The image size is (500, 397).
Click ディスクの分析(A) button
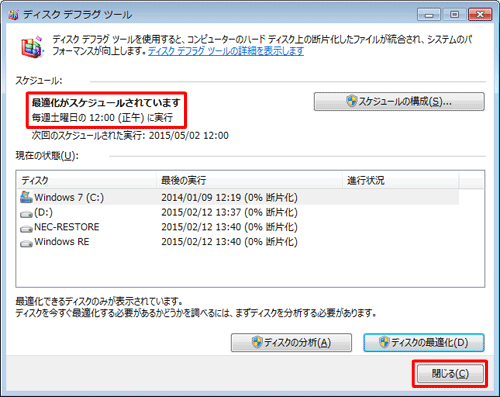click(x=291, y=343)
